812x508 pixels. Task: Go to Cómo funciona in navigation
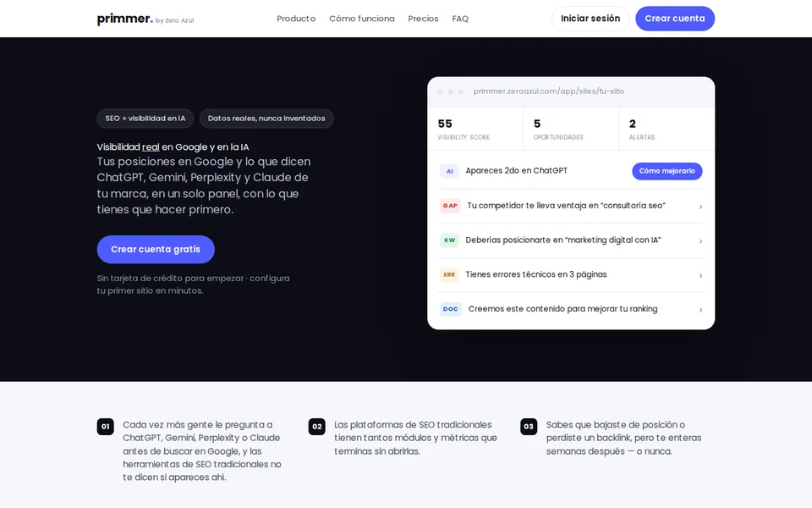[361, 19]
